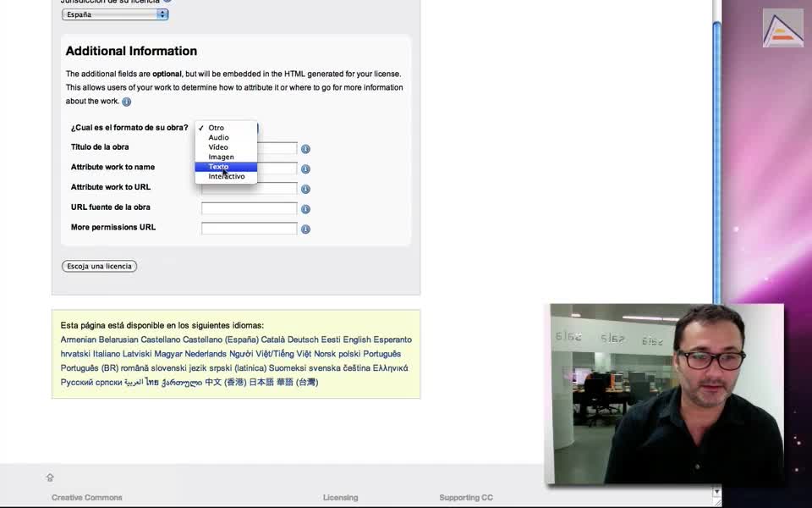812x508 pixels.
Task: Open the Norsk language link
Action: tap(325, 354)
